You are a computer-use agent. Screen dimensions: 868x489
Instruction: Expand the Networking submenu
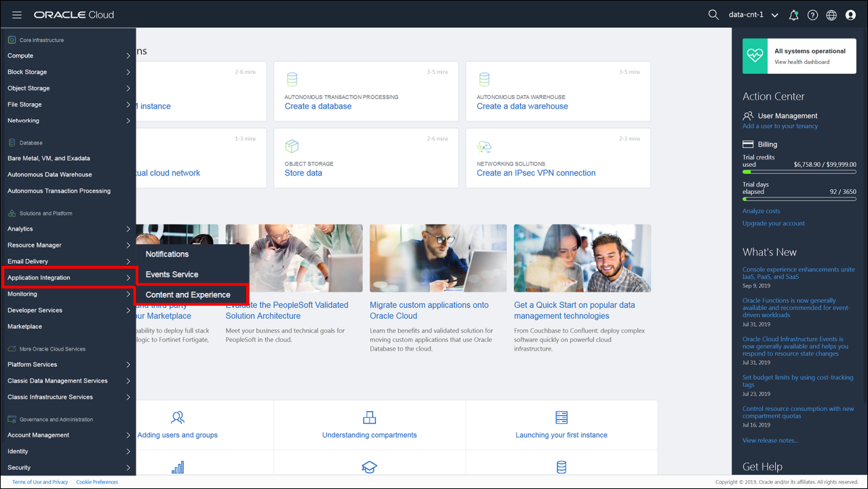[x=68, y=121]
